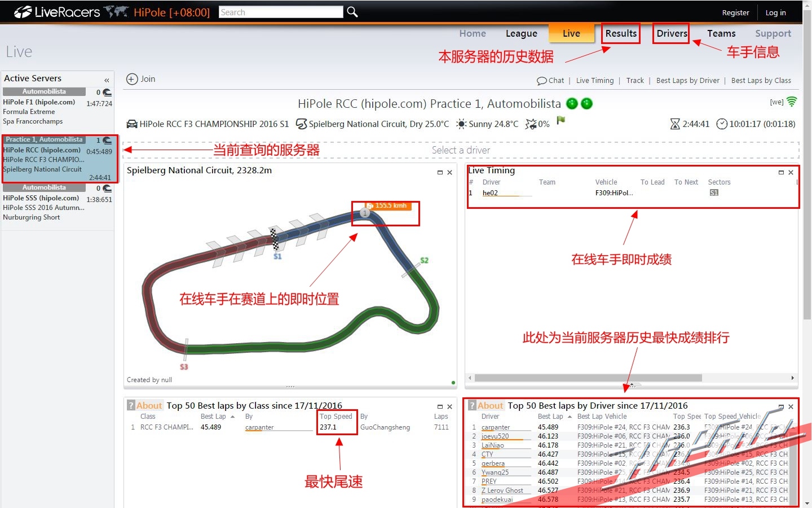
Task: Click the car marker on track map
Action: (365, 213)
